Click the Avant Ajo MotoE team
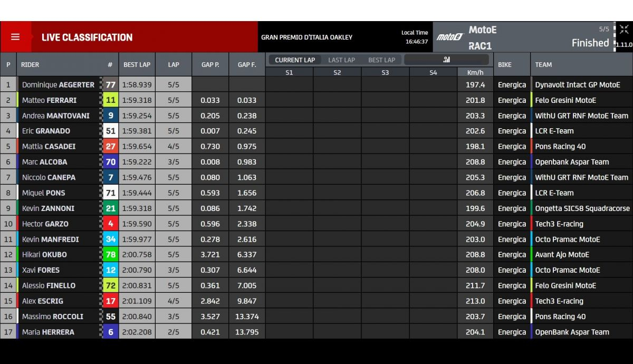The image size is (633, 364). pos(562,254)
